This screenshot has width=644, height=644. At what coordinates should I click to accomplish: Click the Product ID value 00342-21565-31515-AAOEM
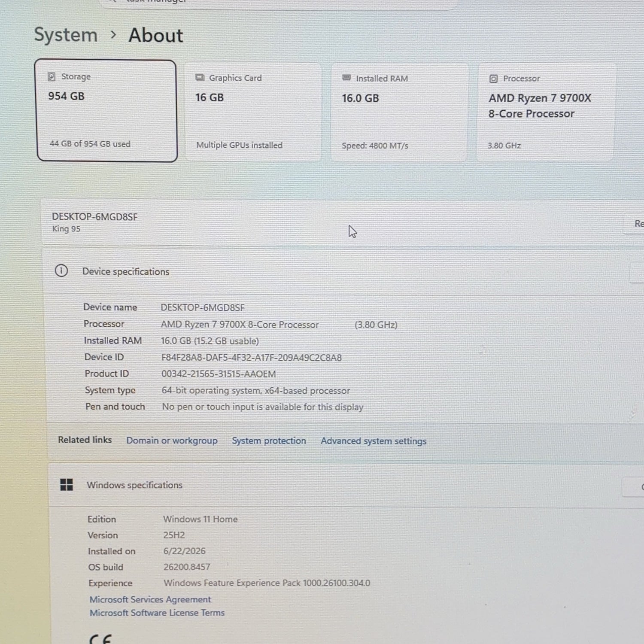(x=219, y=374)
